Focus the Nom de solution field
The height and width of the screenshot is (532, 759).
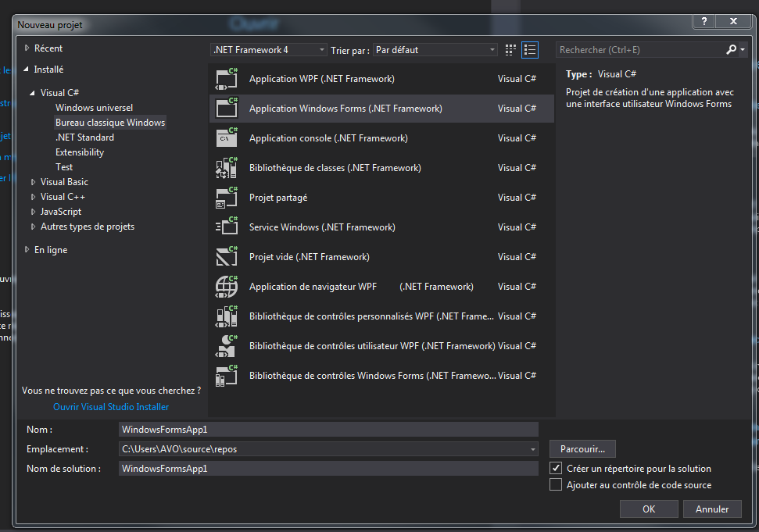328,469
